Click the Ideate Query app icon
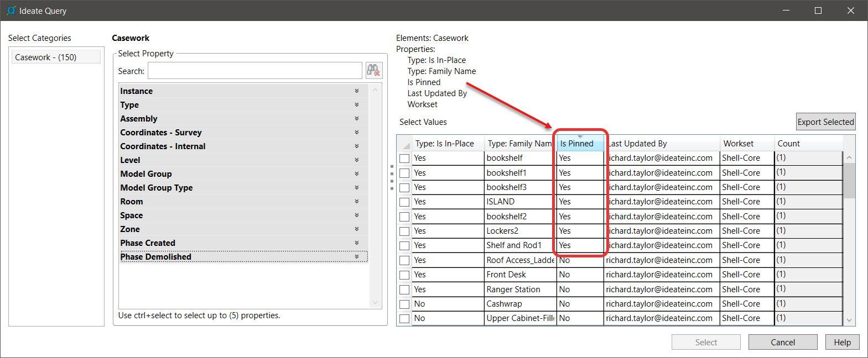This screenshot has width=868, height=358. pos(11,10)
